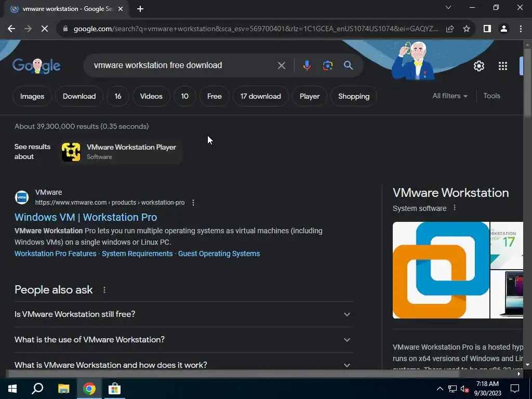The width and height of the screenshot is (532, 399).
Task: Start voice search with the microphone
Action: [x=307, y=65]
